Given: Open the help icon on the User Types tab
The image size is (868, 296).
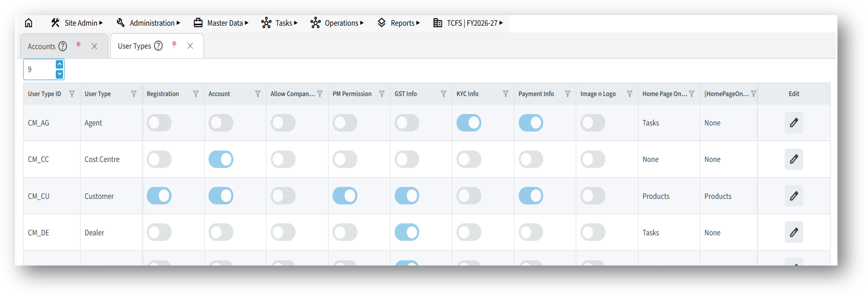Looking at the screenshot, I should (x=159, y=46).
